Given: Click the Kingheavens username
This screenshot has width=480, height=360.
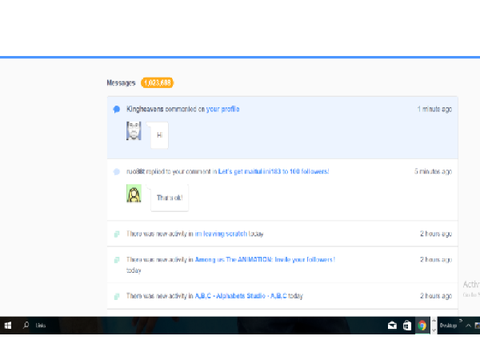Looking at the screenshot, I should [145, 109].
